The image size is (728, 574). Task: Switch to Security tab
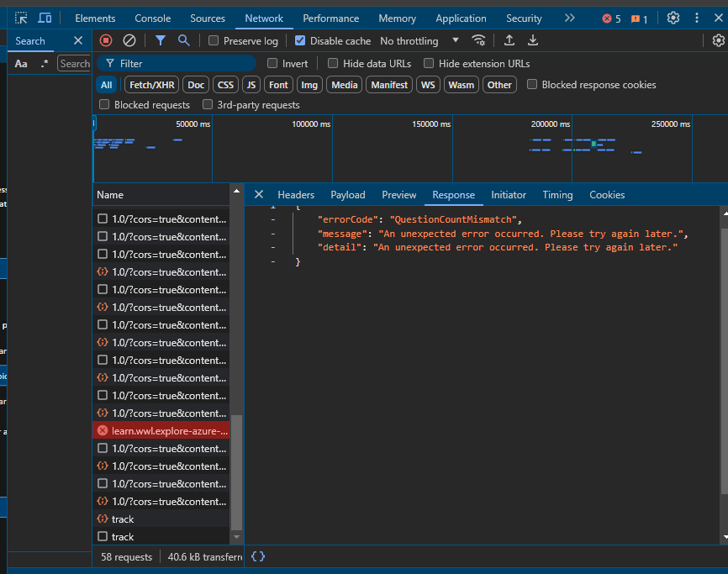click(x=524, y=18)
